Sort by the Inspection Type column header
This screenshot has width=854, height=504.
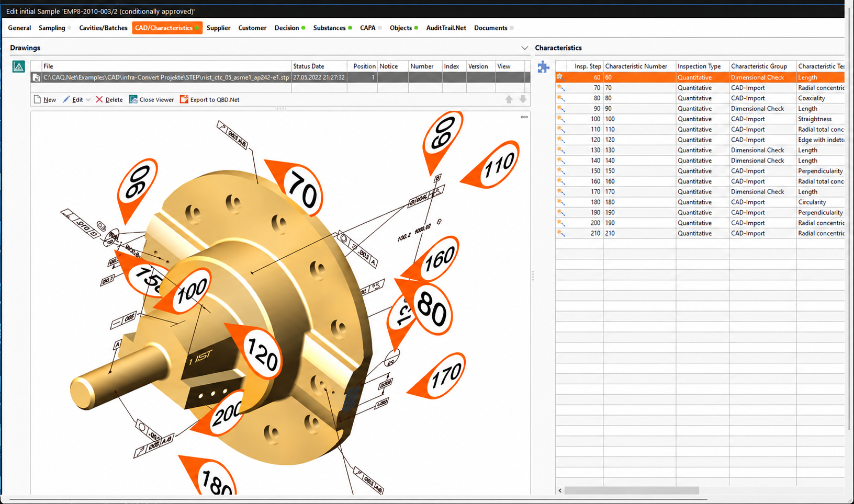click(702, 66)
